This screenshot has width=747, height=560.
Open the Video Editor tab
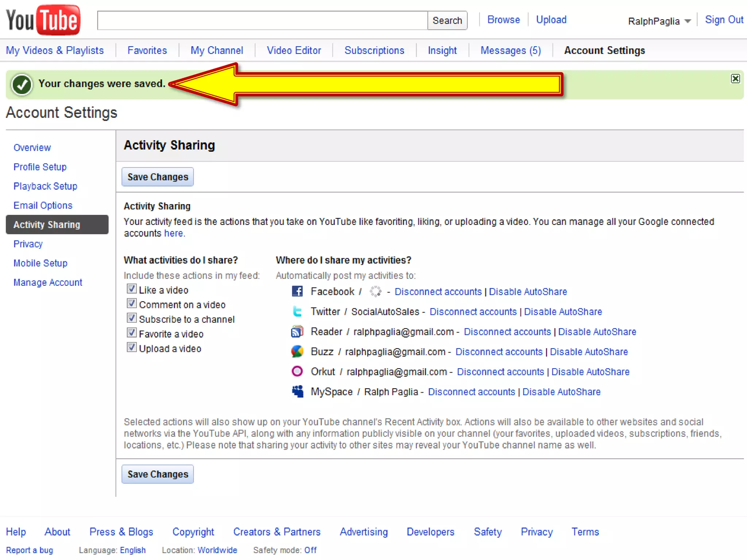click(294, 50)
